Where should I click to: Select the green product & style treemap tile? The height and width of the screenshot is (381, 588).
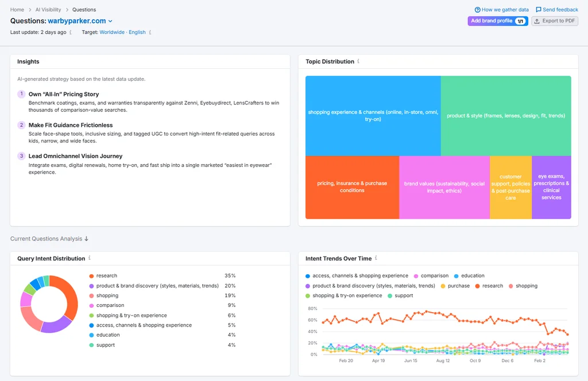506,116
